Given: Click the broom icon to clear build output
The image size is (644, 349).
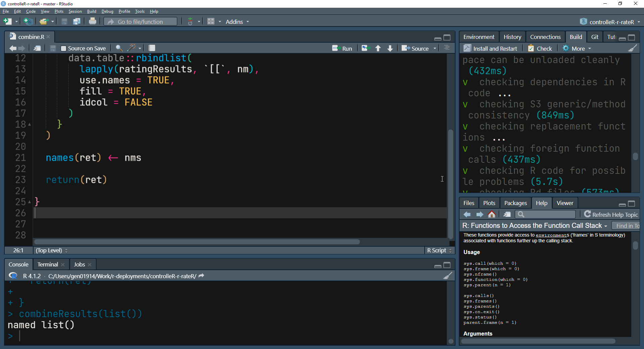Looking at the screenshot, I should tap(633, 48).
